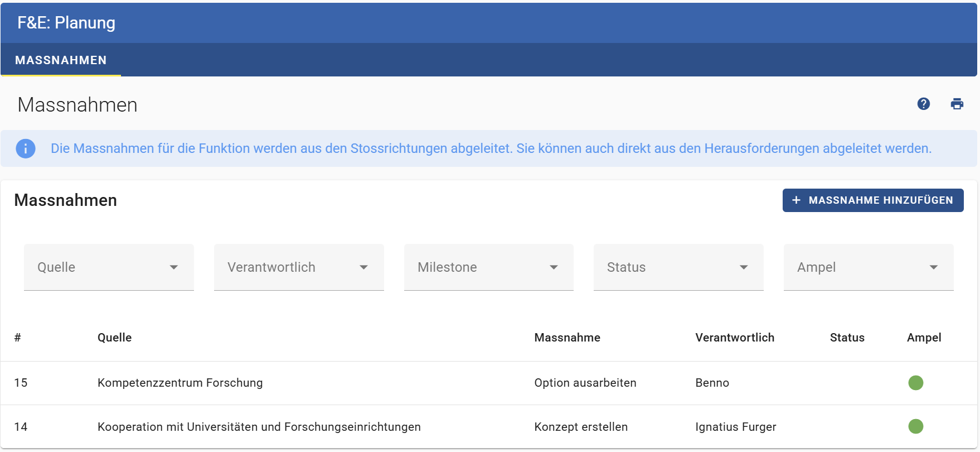Image resolution: width=980 pixels, height=452 pixels.
Task: Click the Benno responsible cell
Action: pyautogui.click(x=712, y=383)
